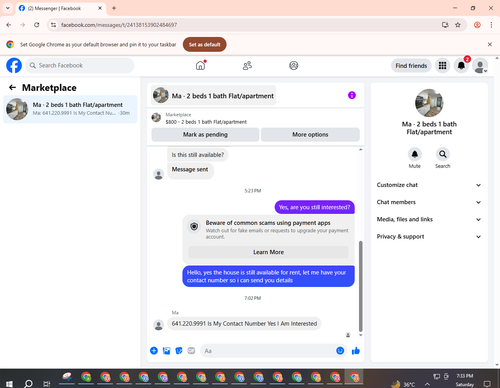The width and height of the screenshot is (500, 388).
Task: Reload the page in Chrome
Action: tap(37, 25)
